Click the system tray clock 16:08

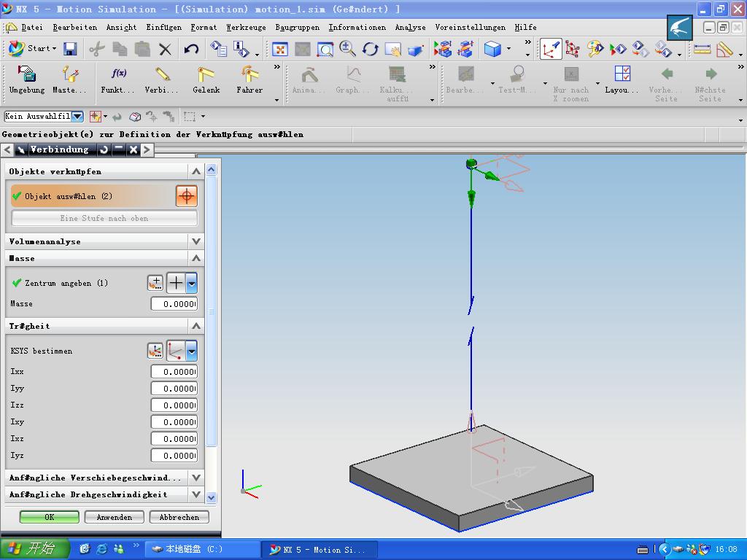(726, 549)
